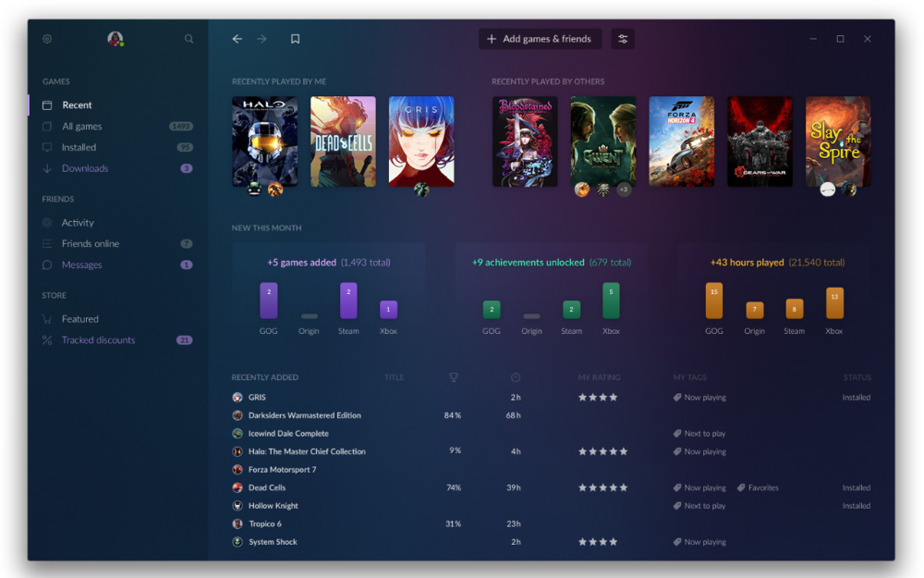Click the Hollow Knight game icon

[x=237, y=506]
